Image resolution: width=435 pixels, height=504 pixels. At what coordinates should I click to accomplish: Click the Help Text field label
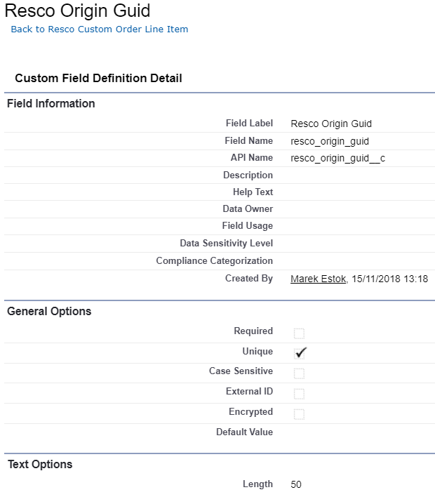coord(253,192)
